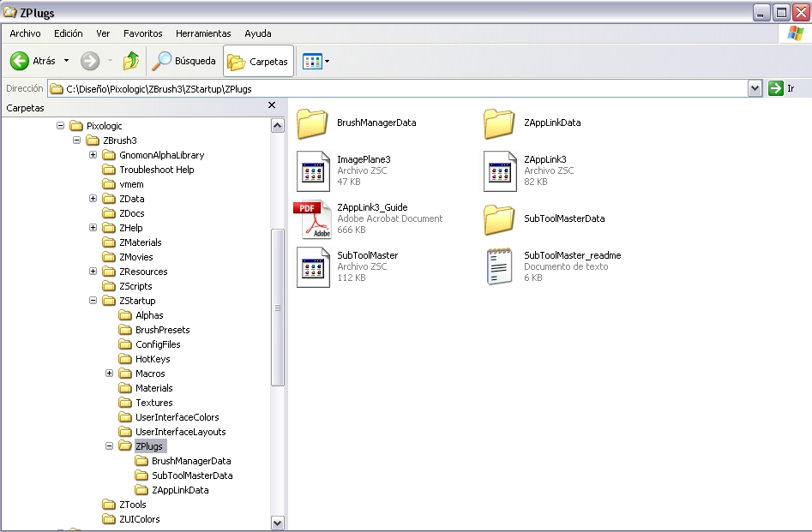Expand the ZData tree node
Viewport: 812px width, 532px height.
tap(93, 198)
